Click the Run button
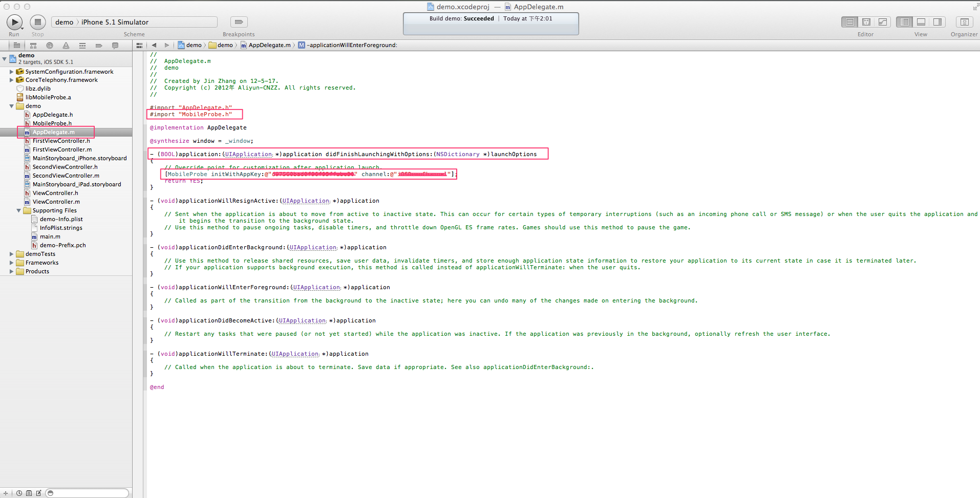This screenshot has height=498, width=980. 14,22
